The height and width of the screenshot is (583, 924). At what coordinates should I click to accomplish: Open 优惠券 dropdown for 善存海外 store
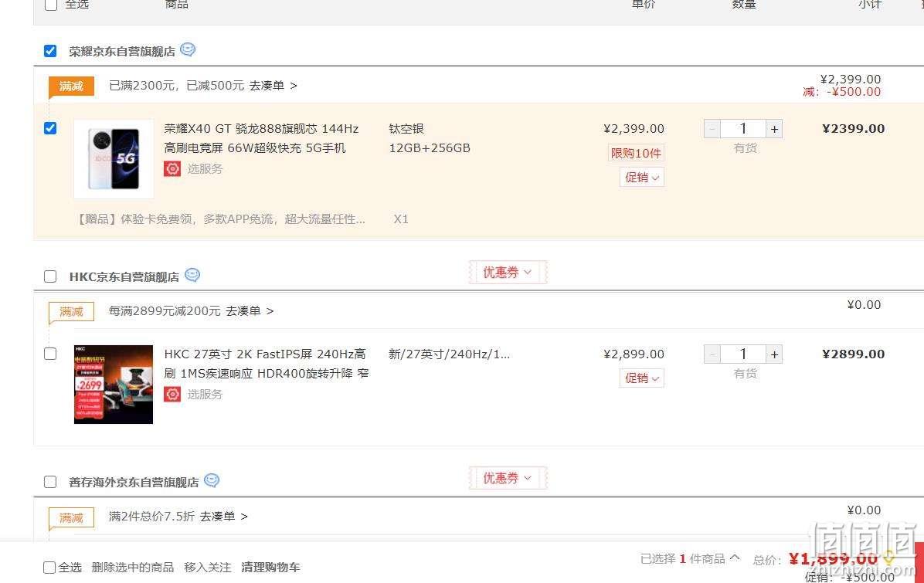(508, 478)
